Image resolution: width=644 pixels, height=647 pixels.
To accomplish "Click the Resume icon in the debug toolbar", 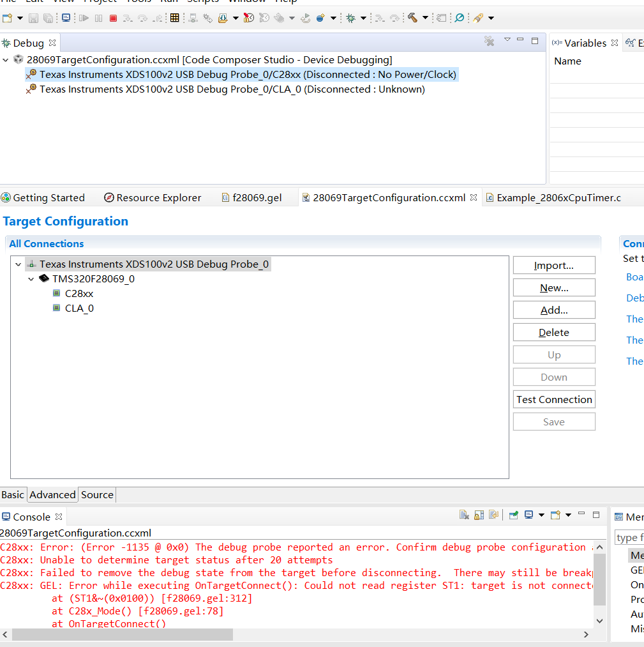I will tap(84, 18).
